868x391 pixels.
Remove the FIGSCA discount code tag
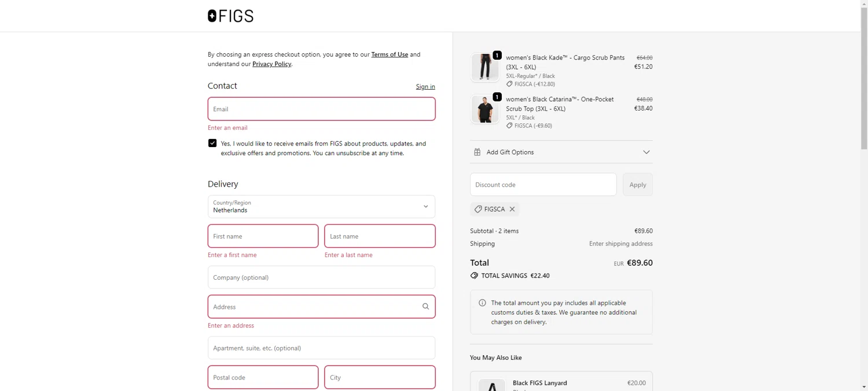512,209
